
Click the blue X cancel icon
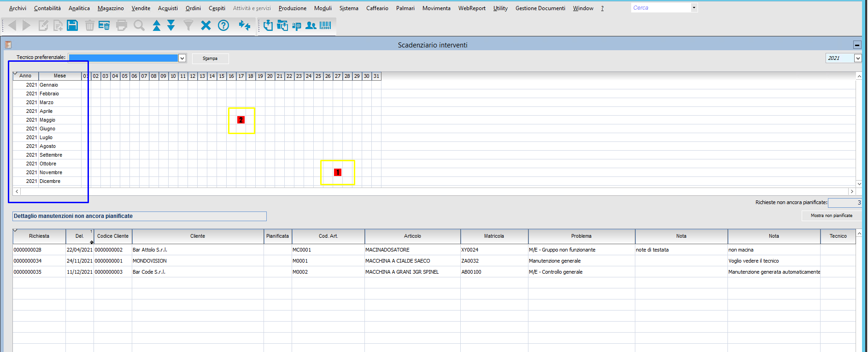(206, 25)
